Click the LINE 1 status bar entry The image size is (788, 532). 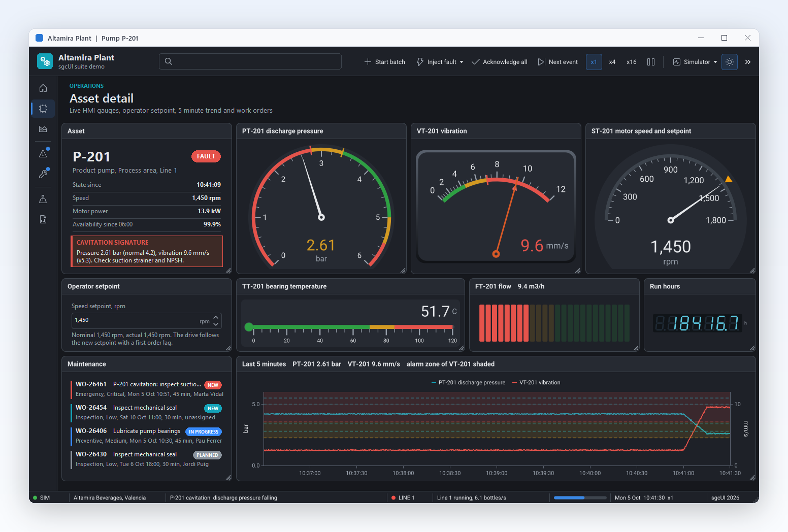(403, 498)
